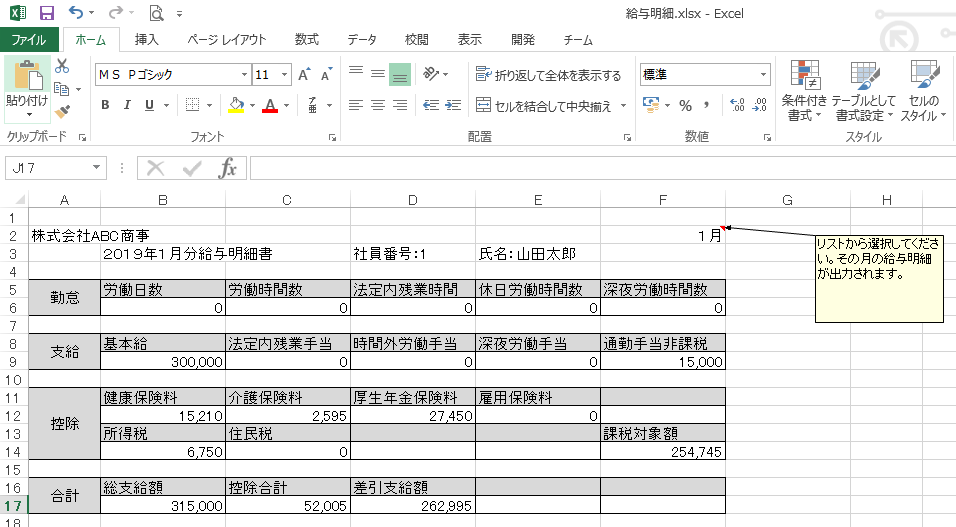Open 条件付き書式 conditional formatting
956x527 pixels.
click(804, 90)
